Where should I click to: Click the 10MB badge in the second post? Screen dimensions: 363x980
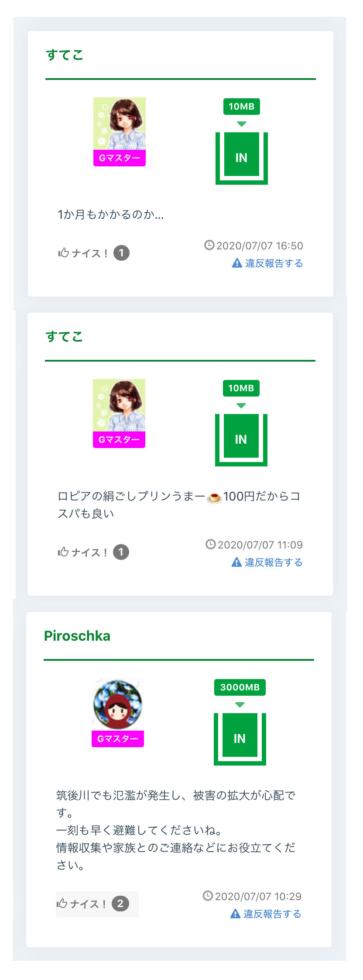pyautogui.click(x=241, y=388)
